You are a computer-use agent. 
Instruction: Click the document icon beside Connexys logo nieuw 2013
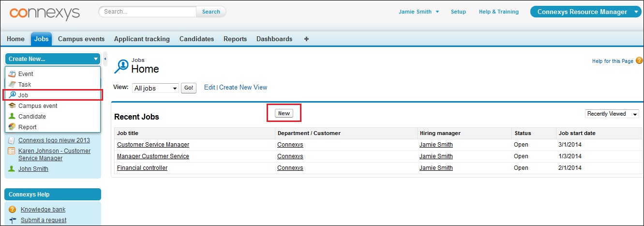tap(12, 140)
